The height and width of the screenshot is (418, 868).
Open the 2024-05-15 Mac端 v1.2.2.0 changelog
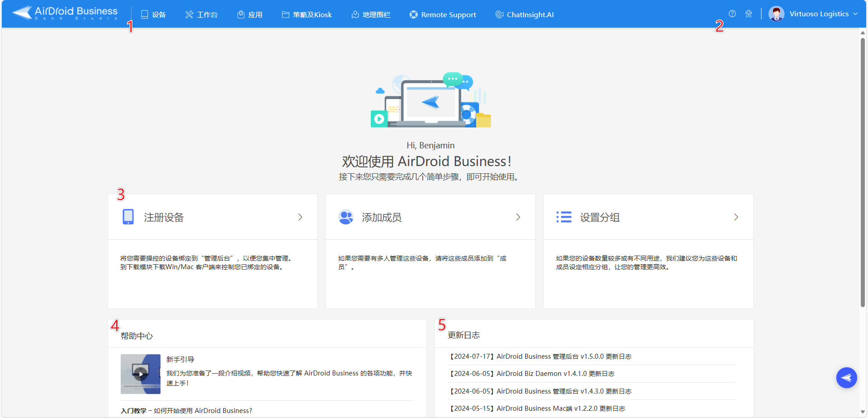coord(536,408)
